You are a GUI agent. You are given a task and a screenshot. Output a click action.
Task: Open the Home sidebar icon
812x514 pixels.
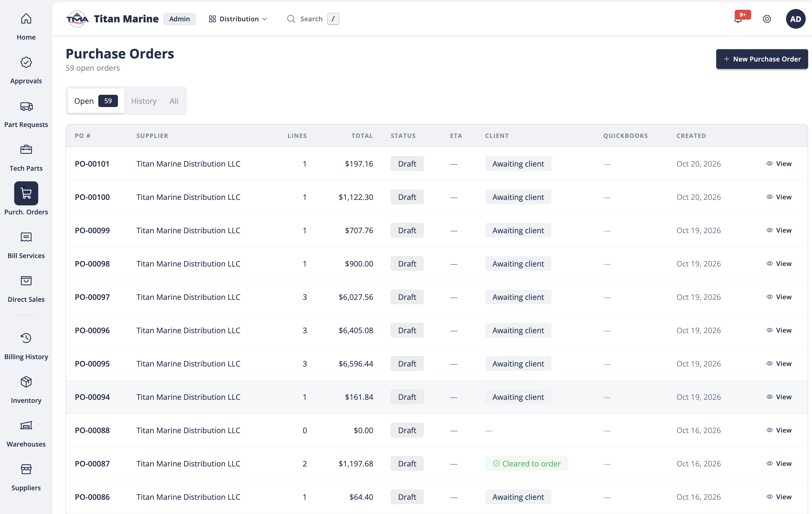pyautogui.click(x=26, y=19)
